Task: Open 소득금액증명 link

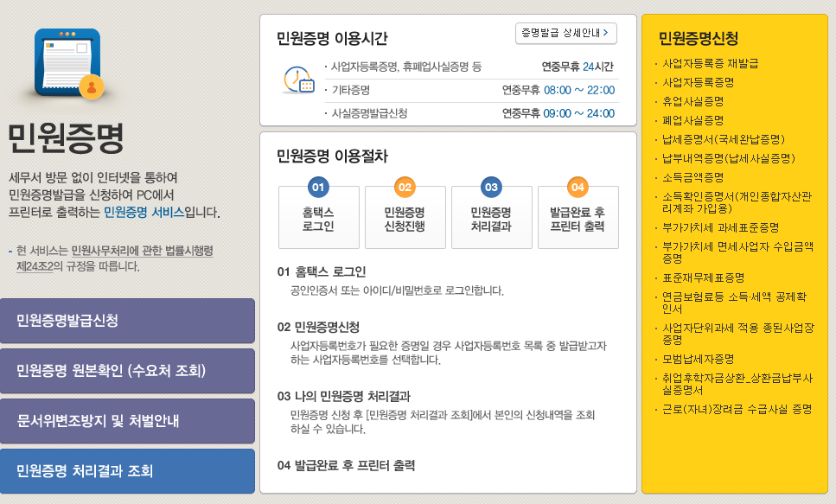Action: pos(692,177)
